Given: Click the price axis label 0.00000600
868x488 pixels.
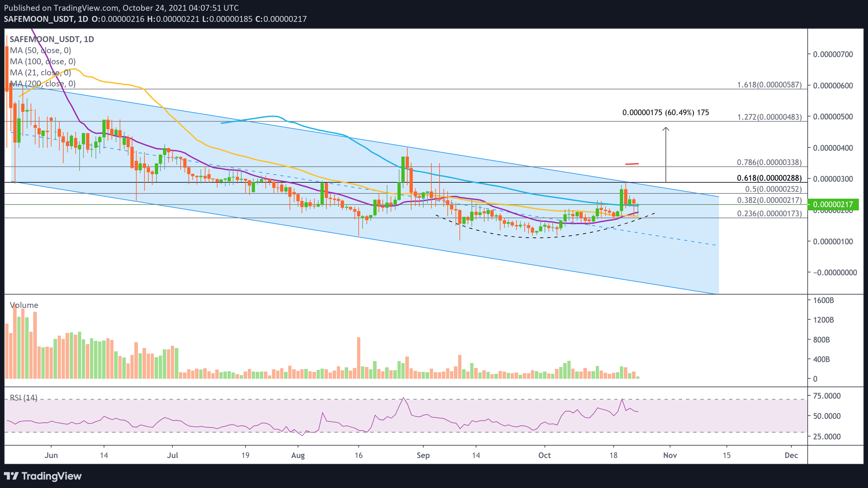Looking at the screenshot, I should pos(833,85).
